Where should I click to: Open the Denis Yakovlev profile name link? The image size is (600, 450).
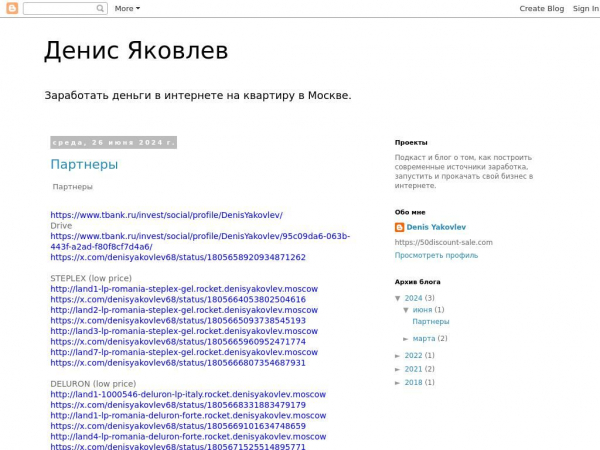[x=436, y=227]
